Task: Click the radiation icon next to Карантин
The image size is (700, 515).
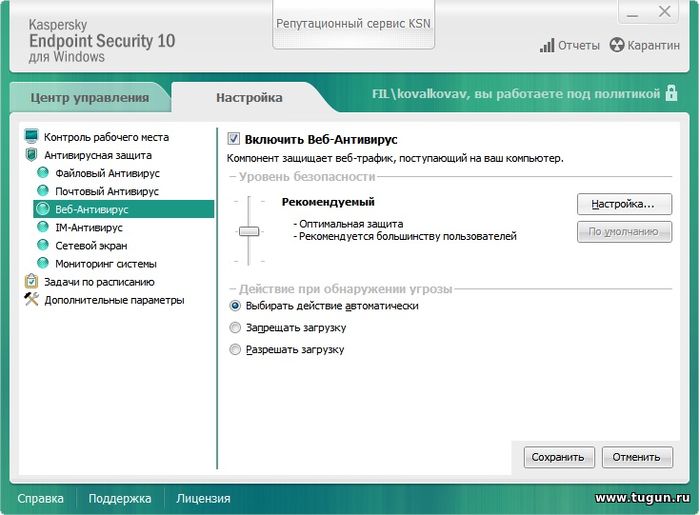Action: 617,45
